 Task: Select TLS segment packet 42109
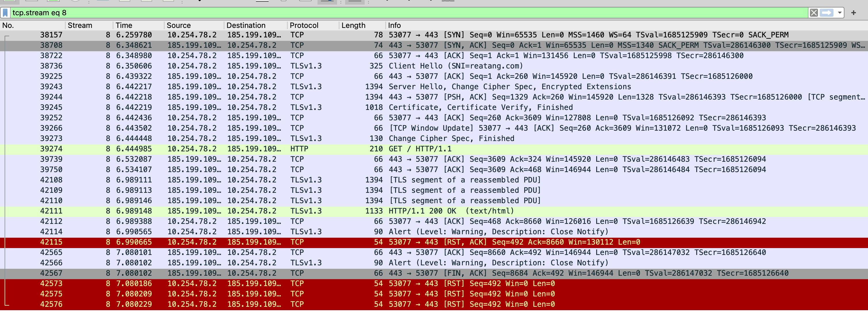434,191
